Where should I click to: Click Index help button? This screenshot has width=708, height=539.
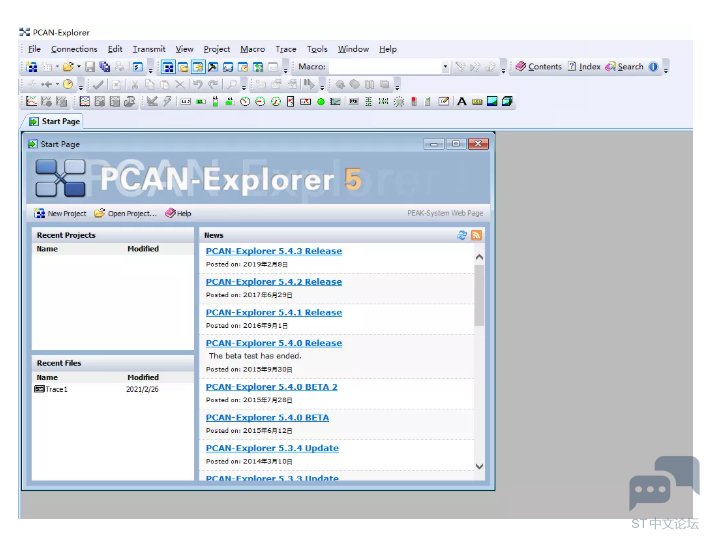pos(584,67)
